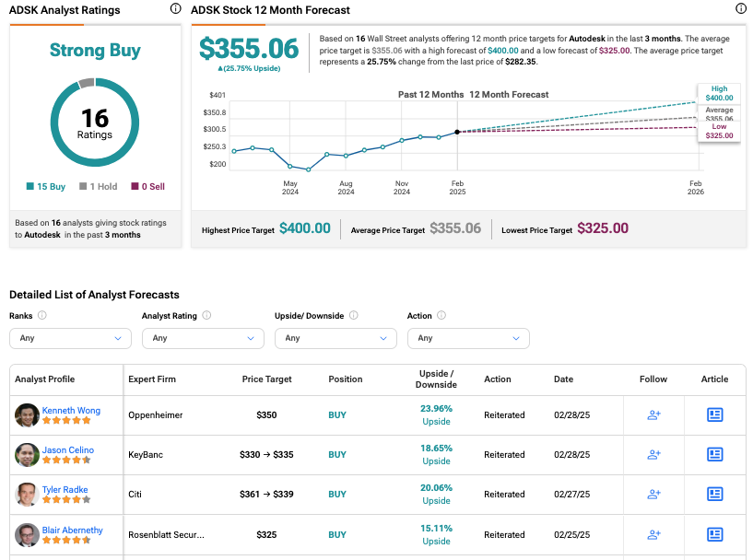Open the Analyst Rating filter dropdown
753x560 pixels.
203,338
